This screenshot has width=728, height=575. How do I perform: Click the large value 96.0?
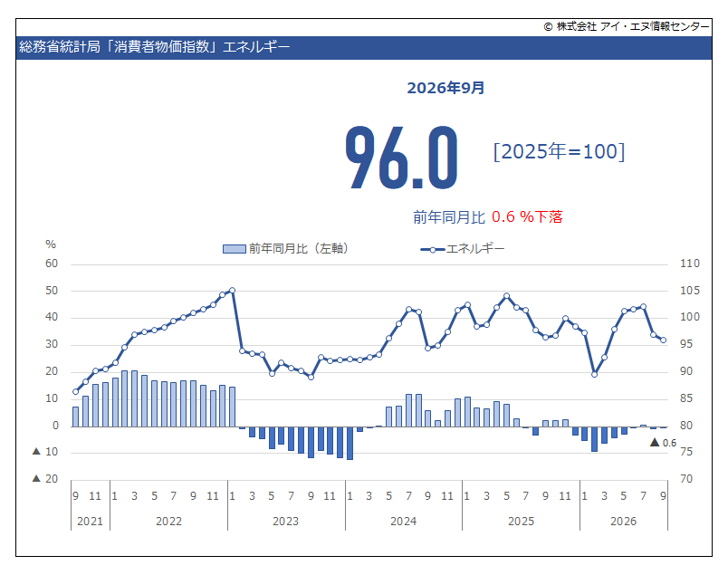pyautogui.click(x=402, y=158)
